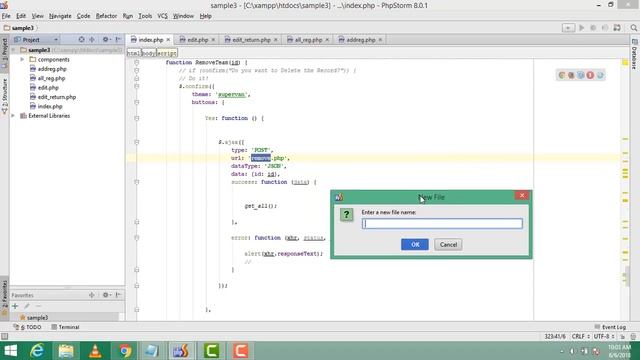Image resolution: width=640 pixels, height=360 pixels.
Task: Open the File menu
Action: (x=6, y=16)
